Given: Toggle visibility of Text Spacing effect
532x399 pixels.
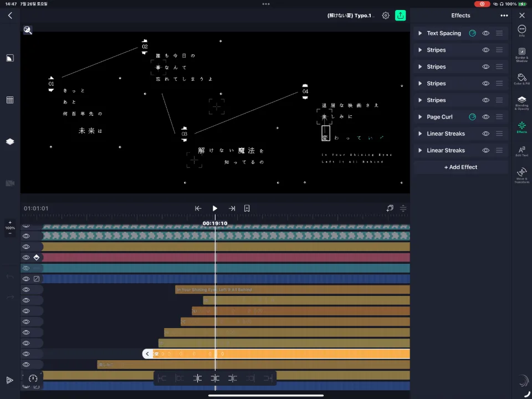Looking at the screenshot, I should (x=486, y=33).
